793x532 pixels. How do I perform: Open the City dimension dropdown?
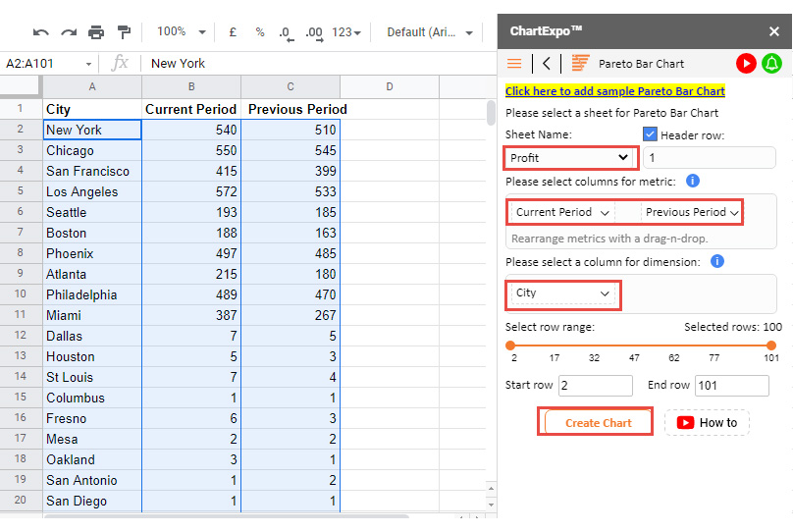click(x=563, y=293)
